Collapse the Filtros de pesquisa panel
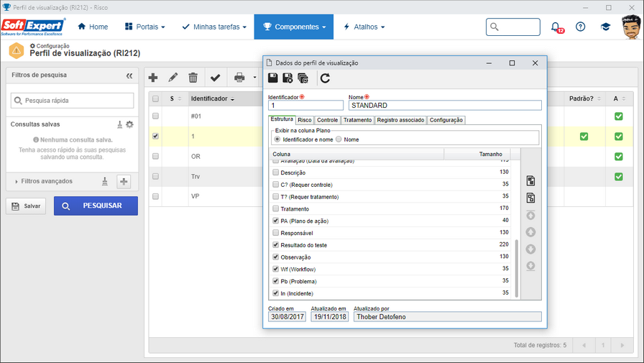644x363 pixels. point(129,75)
